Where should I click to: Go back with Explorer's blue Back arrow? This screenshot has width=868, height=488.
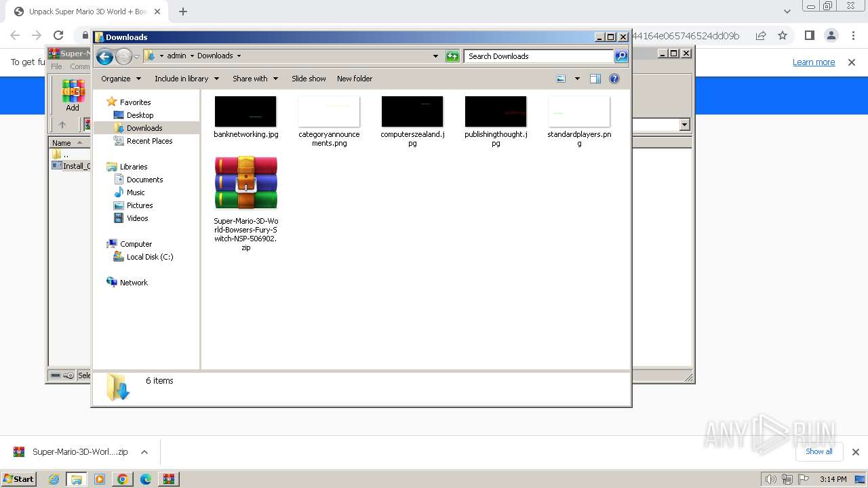pos(104,56)
